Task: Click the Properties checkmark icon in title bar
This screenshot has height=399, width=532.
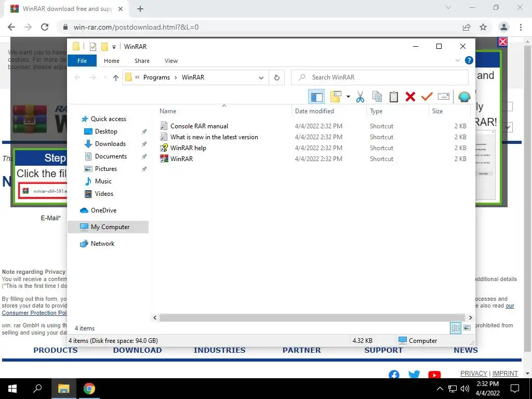Action: pyautogui.click(x=92, y=46)
